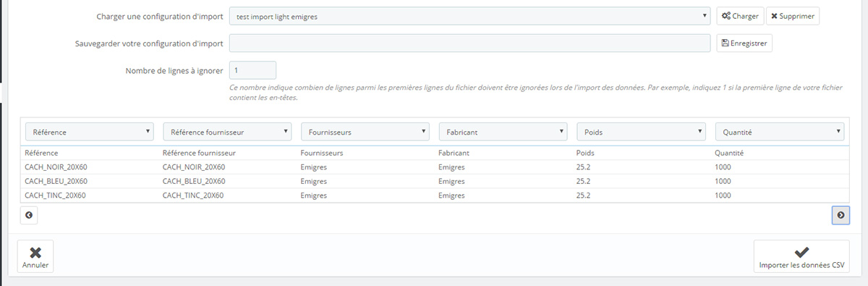
Task: Open the Référence column mapping dropdown
Action: [90, 132]
